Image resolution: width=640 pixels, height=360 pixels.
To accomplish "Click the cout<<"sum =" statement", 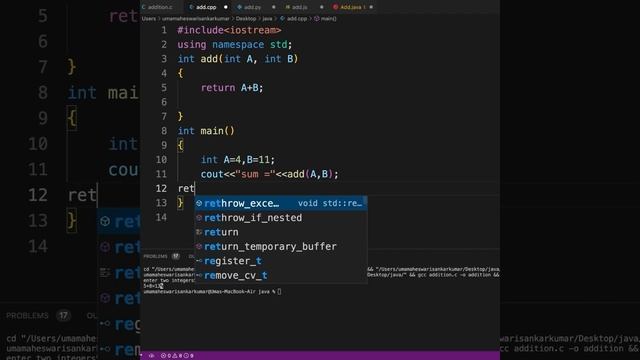I will click(x=269, y=174).
